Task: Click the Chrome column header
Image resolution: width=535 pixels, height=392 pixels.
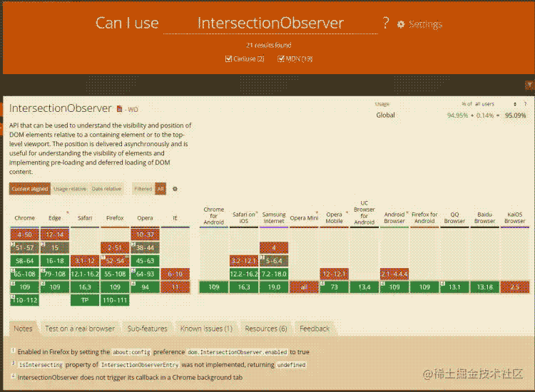Action: pyautogui.click(x=24, y=218)
